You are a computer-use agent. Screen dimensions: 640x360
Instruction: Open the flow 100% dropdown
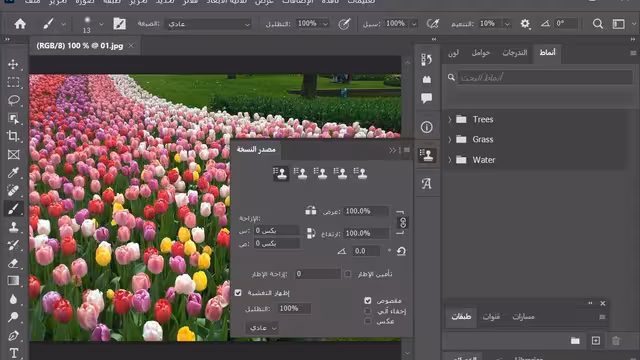click(414, 24)
